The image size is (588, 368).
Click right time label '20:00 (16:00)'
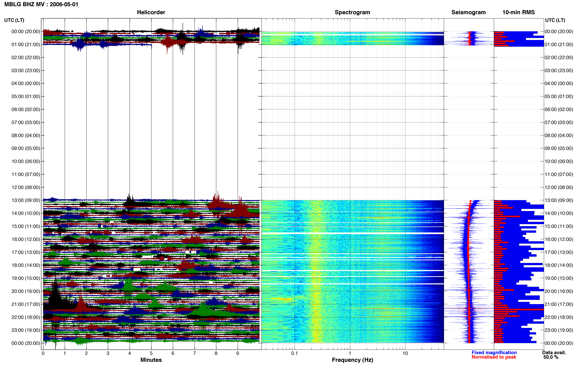pos(559,291)
